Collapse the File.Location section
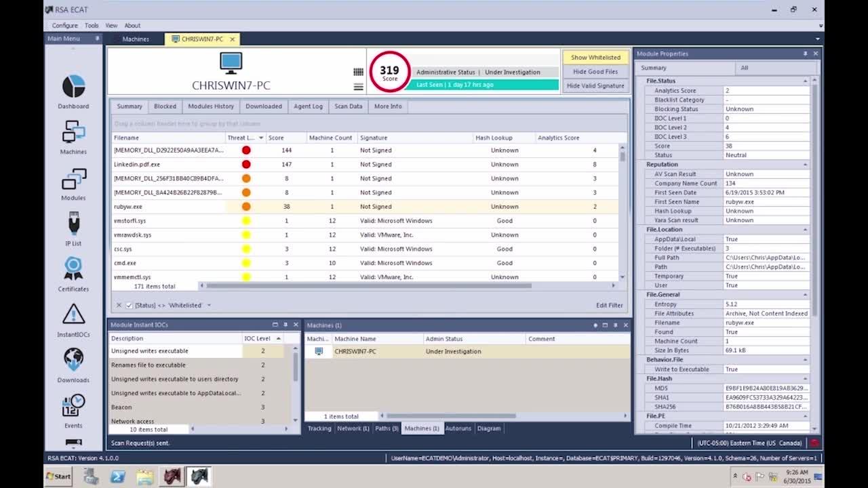The width and height of the screenshot is (868, 488). tap(805, 230)
